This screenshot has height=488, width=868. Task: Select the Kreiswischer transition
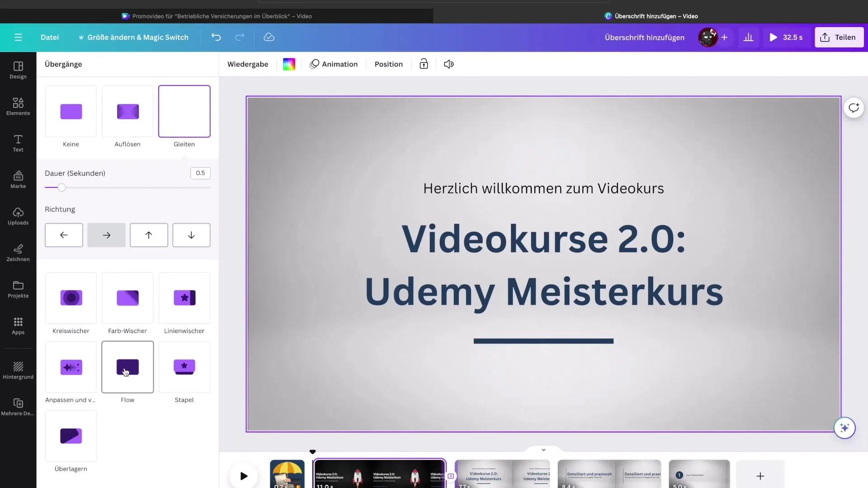[x=71, y=298]
